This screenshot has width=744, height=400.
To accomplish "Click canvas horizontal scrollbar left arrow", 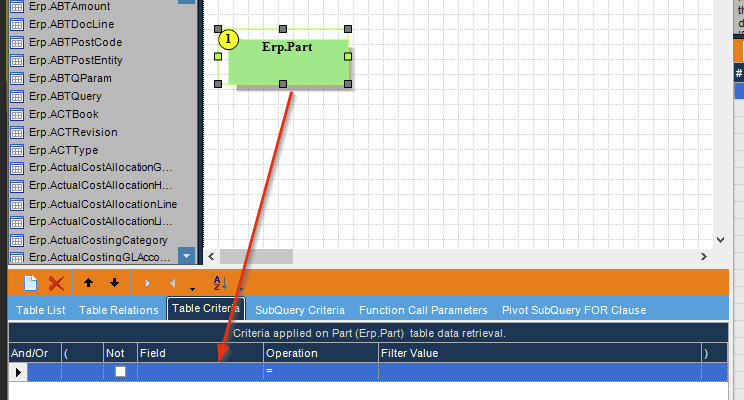I will click(211, 256).
